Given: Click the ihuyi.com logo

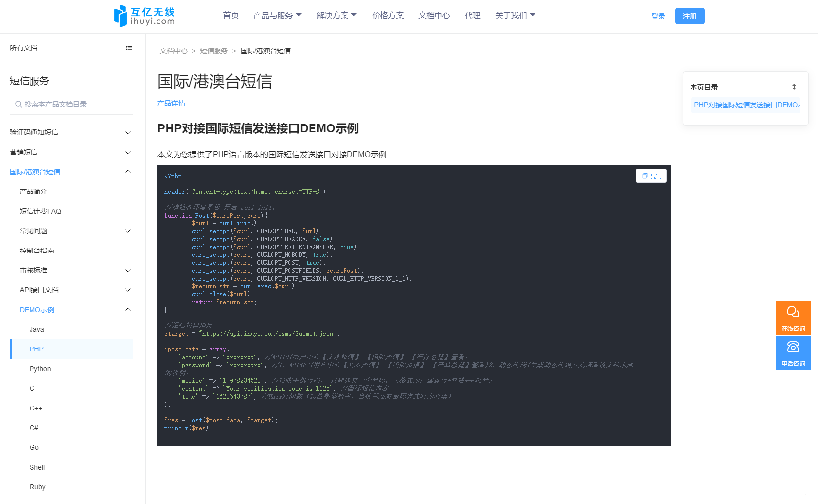Looking at the screenshot, I should 144,16.
